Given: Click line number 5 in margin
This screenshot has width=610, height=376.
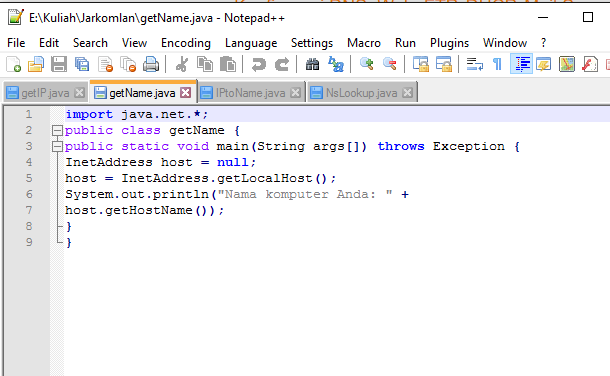Looking at the screenshot, I should pyautogui.click(x=29, y=178).
